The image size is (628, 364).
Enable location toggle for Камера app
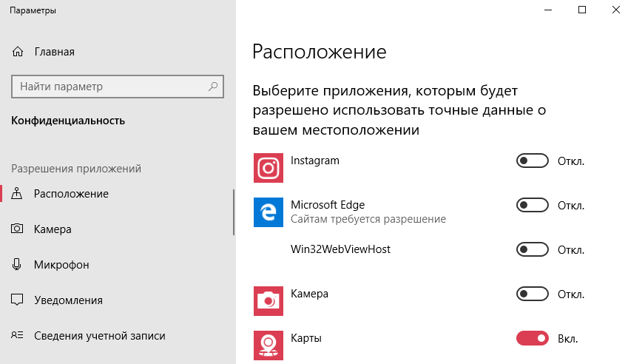tap(532, 294)
